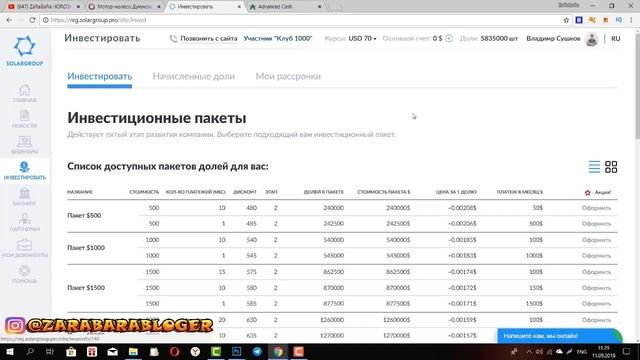
Task: Select the Пакет $1500 row label
Action: pyautogui.click(x=86, y=288)
